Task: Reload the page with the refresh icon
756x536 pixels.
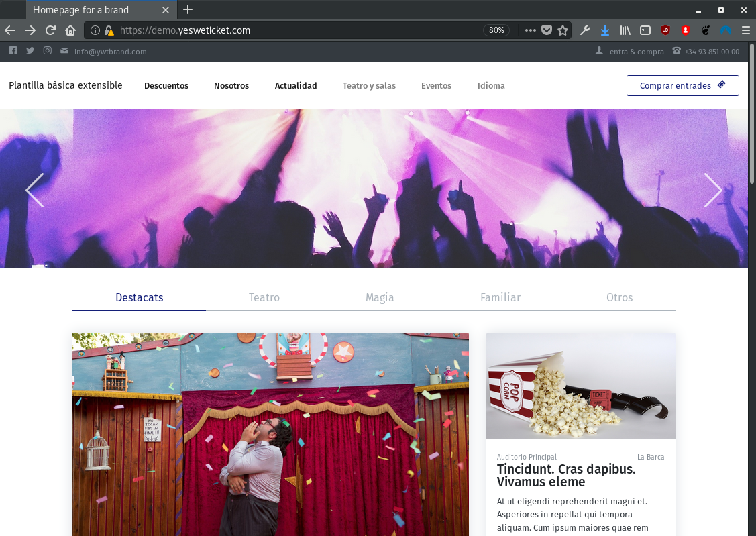Action: coord(50,30)
